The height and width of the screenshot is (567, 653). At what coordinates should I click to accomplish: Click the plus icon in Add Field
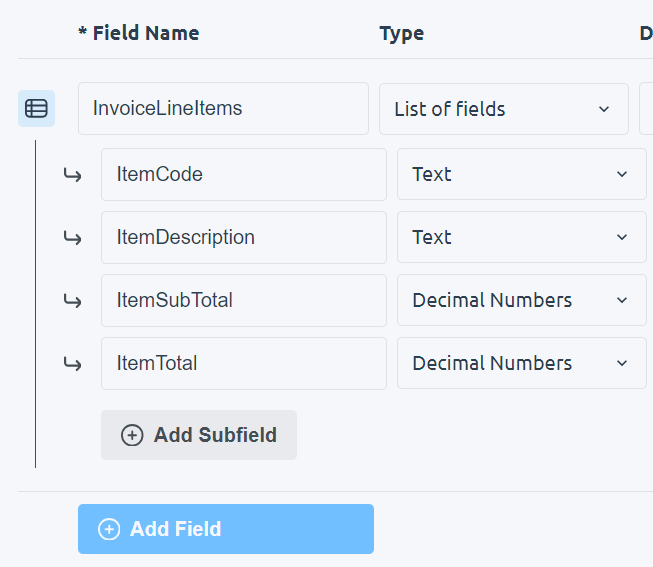[x=109, y=529]
